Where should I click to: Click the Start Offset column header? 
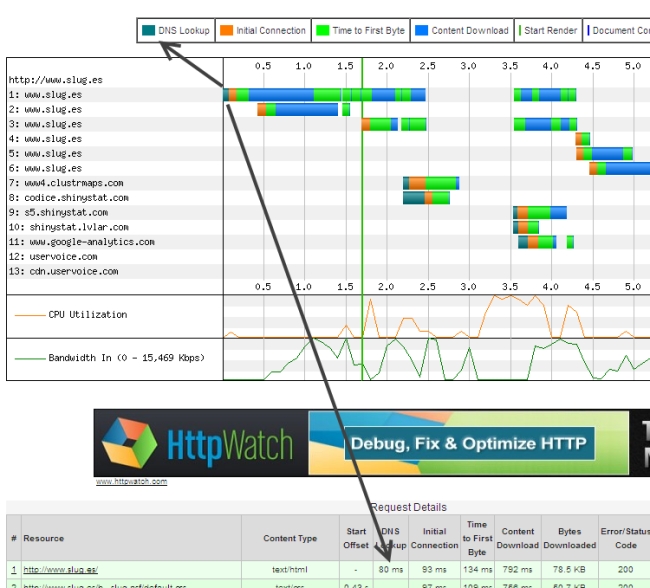[356, 538]
